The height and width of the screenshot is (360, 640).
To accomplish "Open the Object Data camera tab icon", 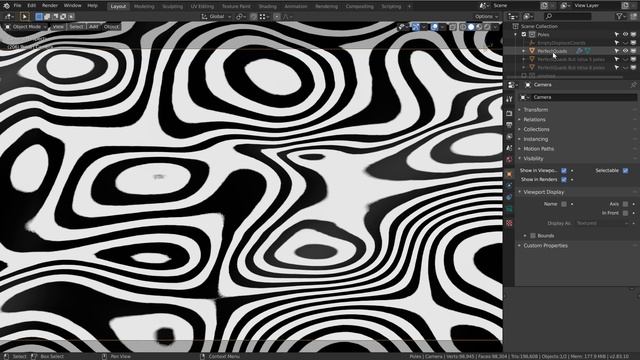I will (509, 209).
